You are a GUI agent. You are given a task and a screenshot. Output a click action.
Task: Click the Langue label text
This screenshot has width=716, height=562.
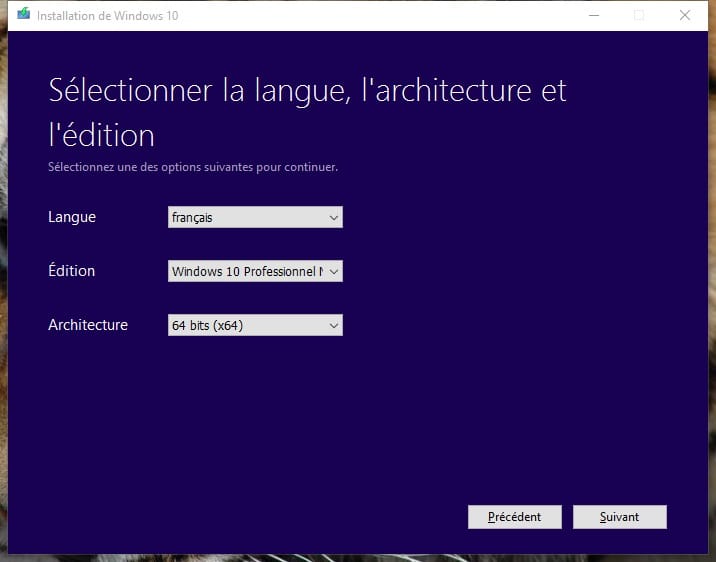tap(72, 217)
